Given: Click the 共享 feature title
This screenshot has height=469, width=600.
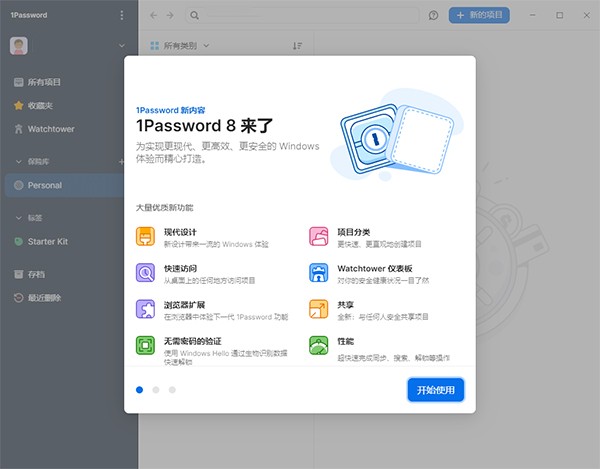Looking at the screenshot, I should pyautogui.click(x=346, y=305).
